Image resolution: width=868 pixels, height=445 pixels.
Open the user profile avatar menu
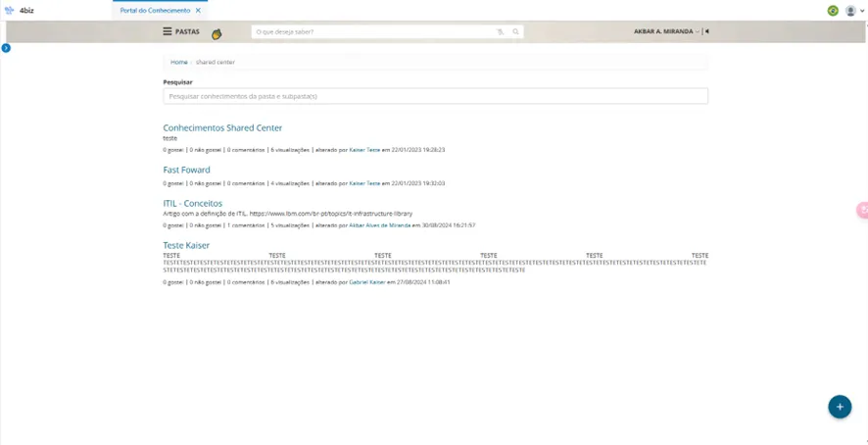coord(850,11)
